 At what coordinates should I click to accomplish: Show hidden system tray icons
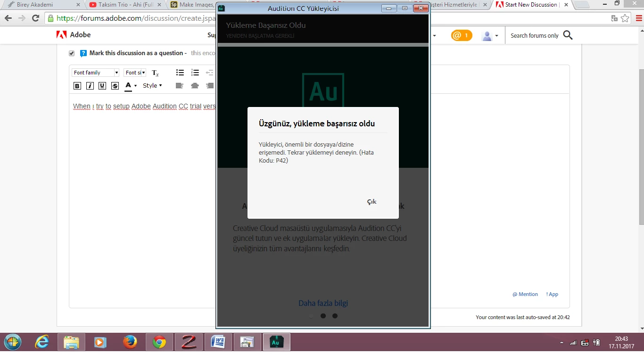[561, 343]
